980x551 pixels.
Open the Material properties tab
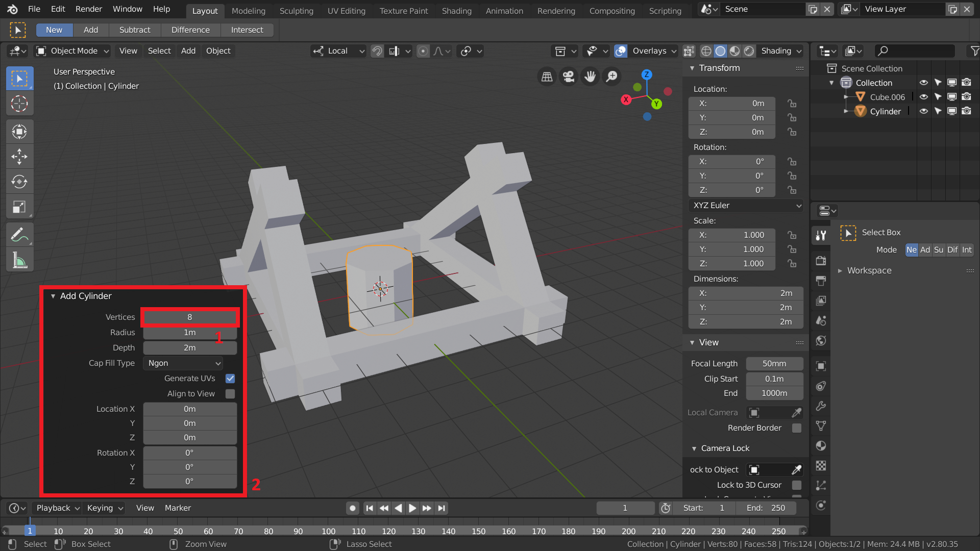pyautogui.click(x=821, y=446)
